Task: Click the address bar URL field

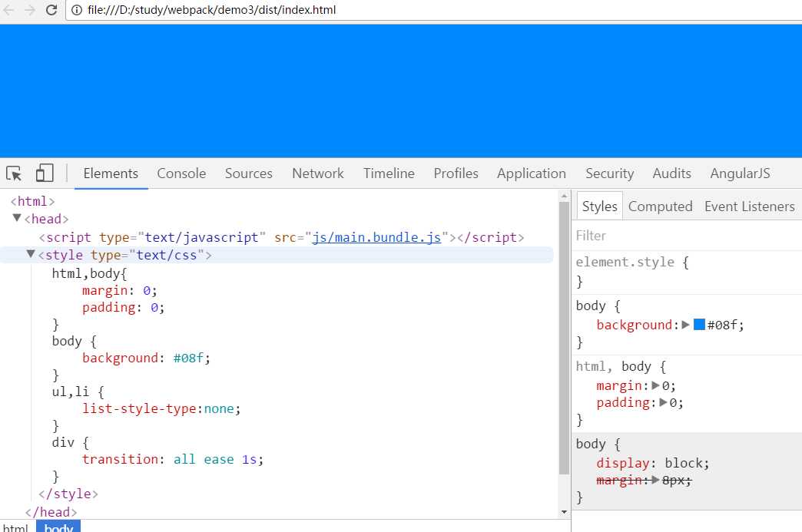Action: (x=434, y=10)
